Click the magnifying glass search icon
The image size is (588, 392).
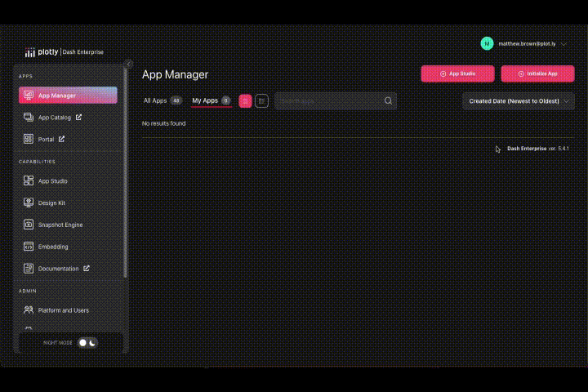388,101
